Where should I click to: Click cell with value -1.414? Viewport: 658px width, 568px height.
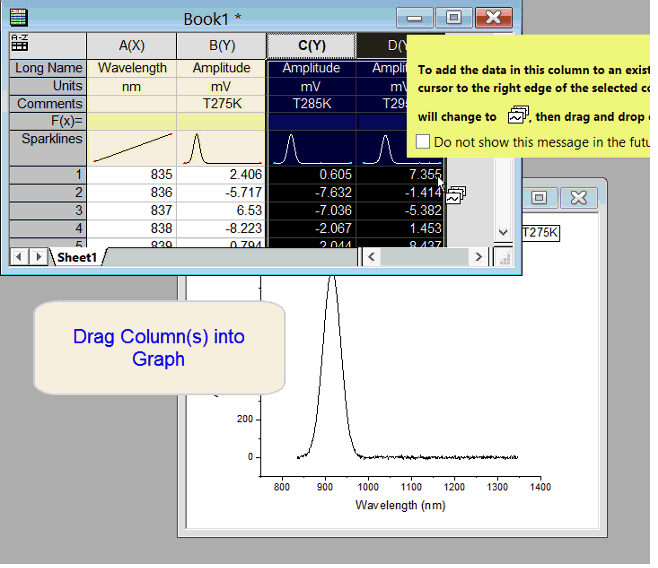point(400,193)
